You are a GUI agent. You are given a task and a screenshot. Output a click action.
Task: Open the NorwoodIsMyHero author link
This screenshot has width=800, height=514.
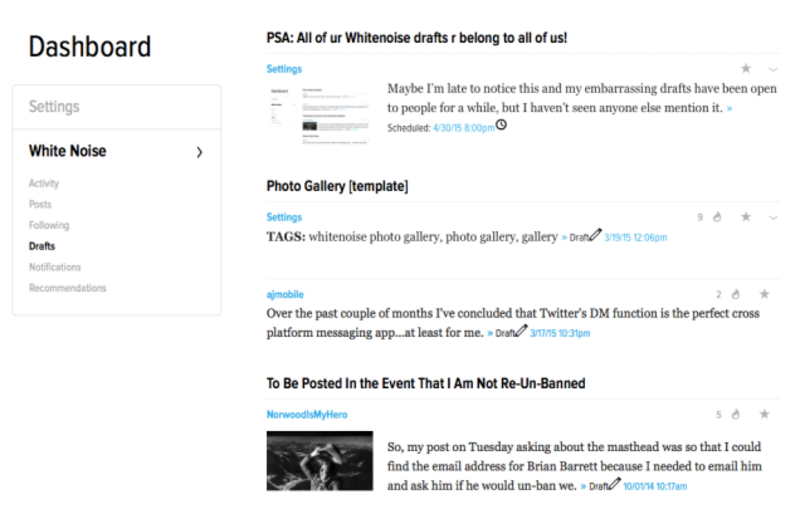[x=307, y=414]
